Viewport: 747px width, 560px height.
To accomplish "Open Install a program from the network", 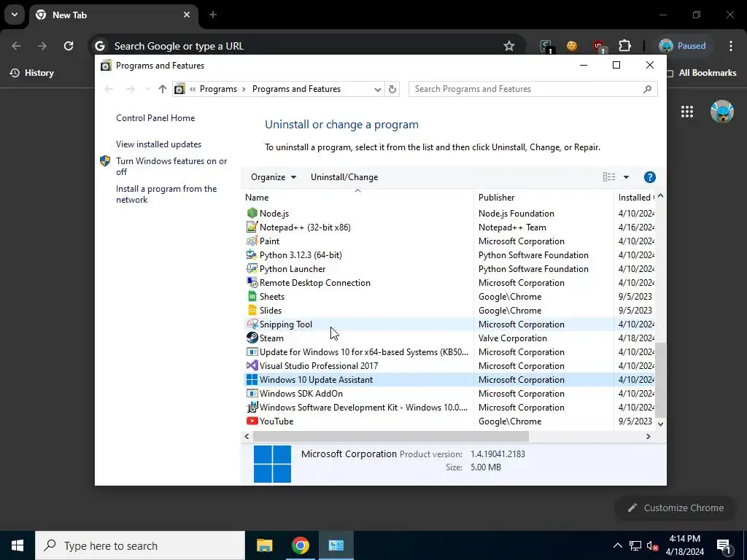I will coord(166,194).
